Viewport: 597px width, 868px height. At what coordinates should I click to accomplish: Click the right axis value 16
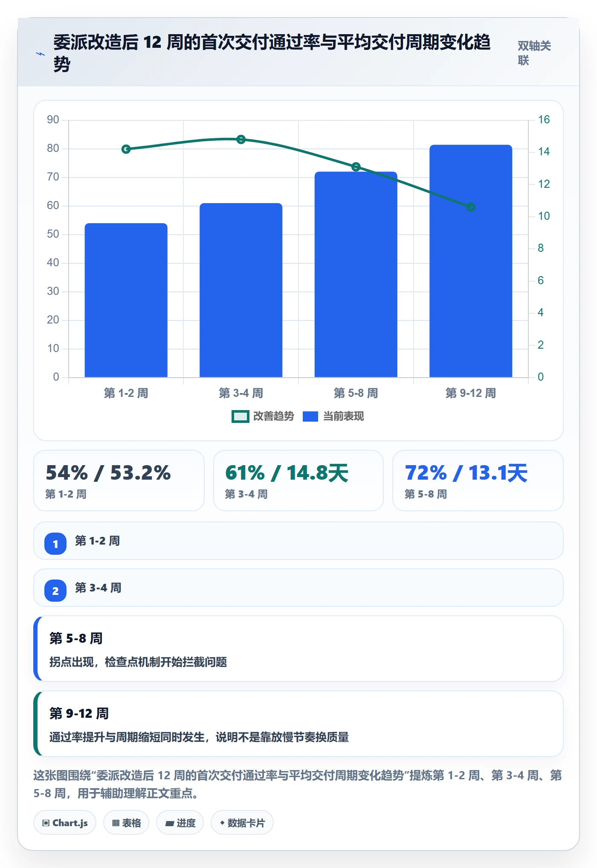pyautogui.click(x=544, y=120)
